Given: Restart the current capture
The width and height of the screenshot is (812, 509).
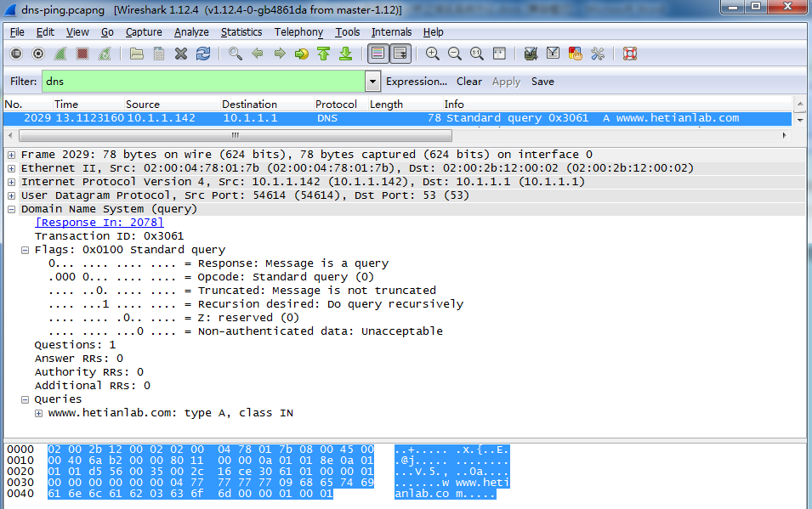Looking at the screenshot, I should pyautogui.click(x=105, y=54).
